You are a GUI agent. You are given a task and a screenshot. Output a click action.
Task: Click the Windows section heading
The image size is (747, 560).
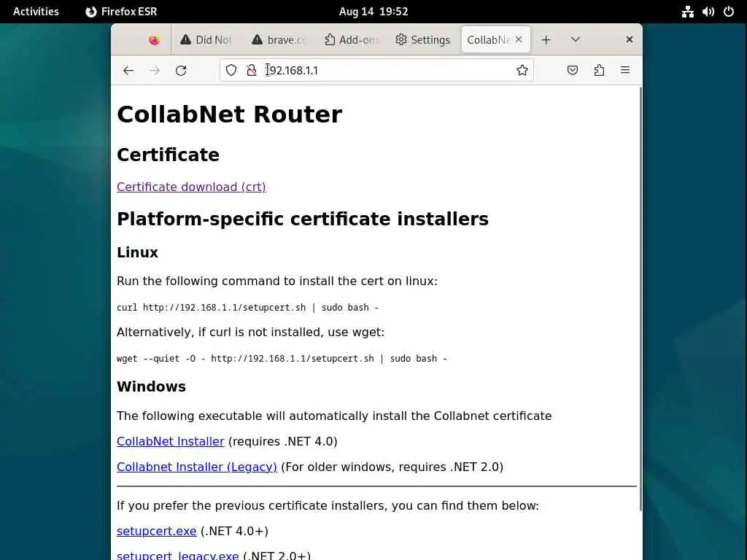click(152, 386)
